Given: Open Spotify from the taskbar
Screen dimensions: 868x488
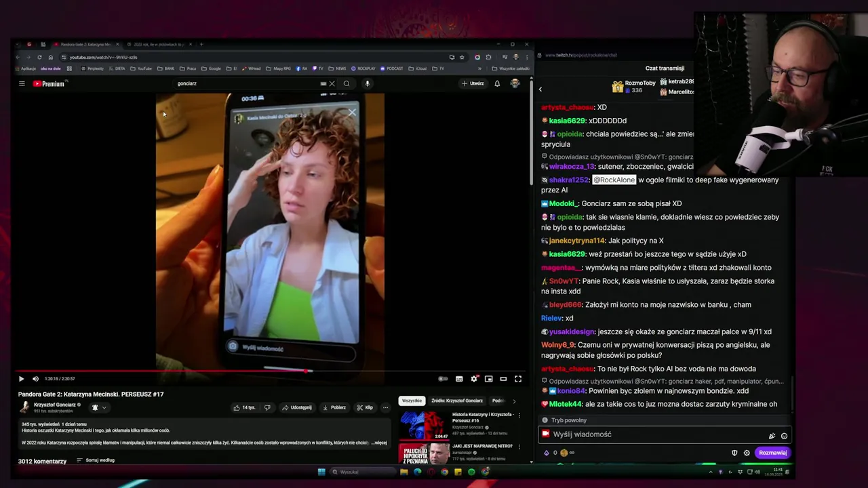Looking at the screenshot, I should pos(471,472).
